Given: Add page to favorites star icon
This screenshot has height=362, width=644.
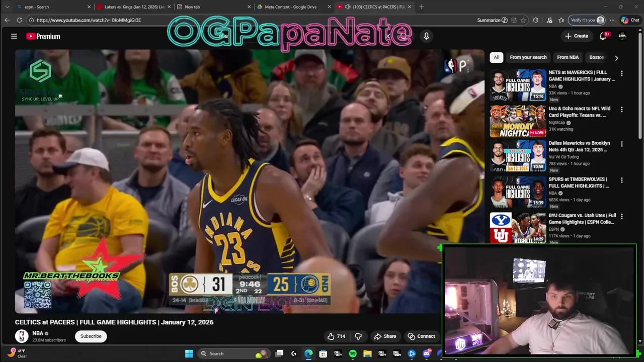Looking at the screenshot, I should [524, 20].
